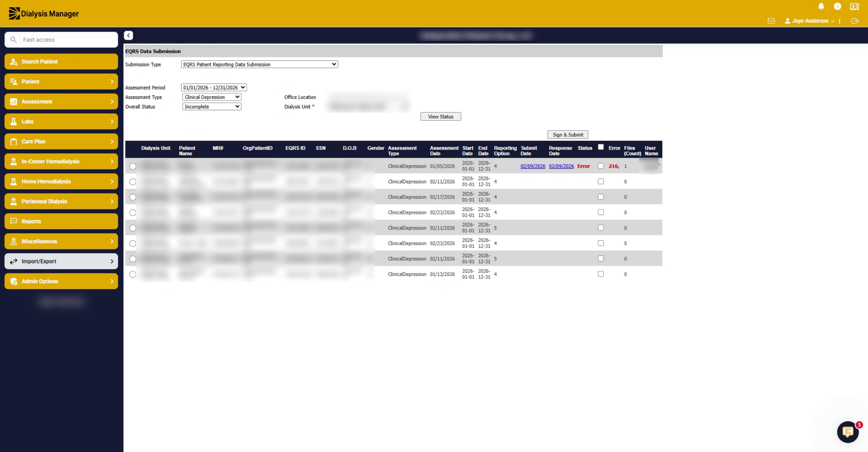Viewport: 868px width, 452px height.
Task: Check the box on the Error row
Action: [x=601, y=166]
